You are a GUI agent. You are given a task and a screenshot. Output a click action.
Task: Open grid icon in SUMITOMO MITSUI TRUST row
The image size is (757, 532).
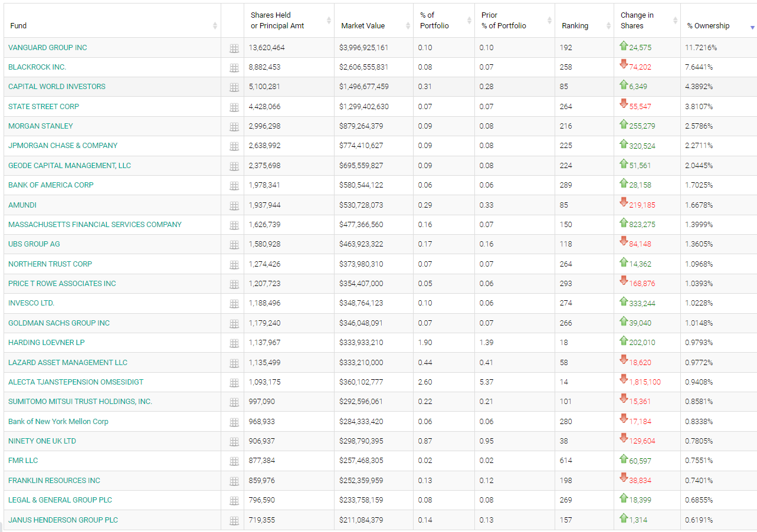coord(234,402)
